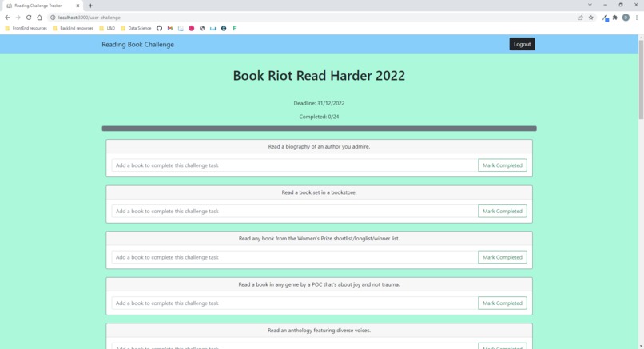Click the site info icon in address bar

pos(53,18)
